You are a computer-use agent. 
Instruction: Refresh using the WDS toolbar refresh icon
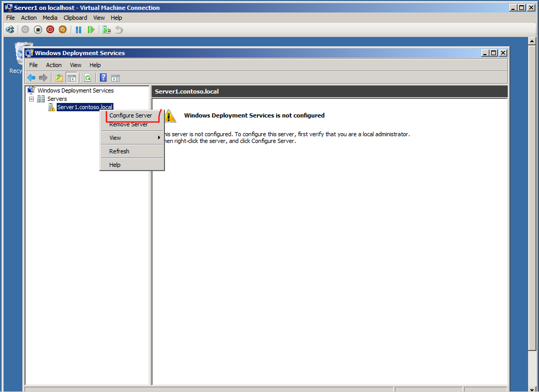pos(87,78)
